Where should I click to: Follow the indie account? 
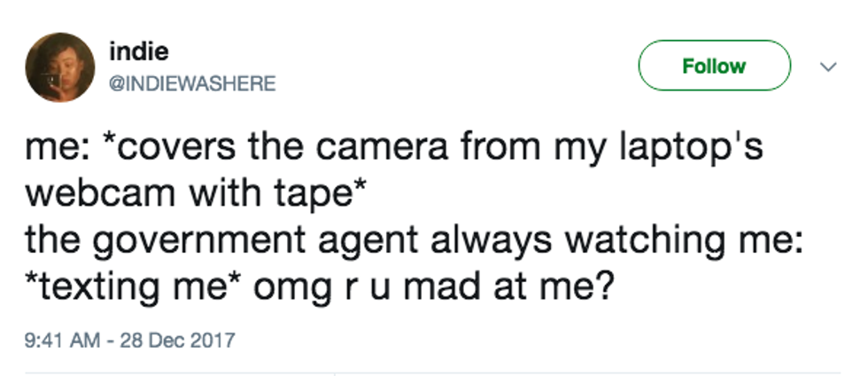713,66
